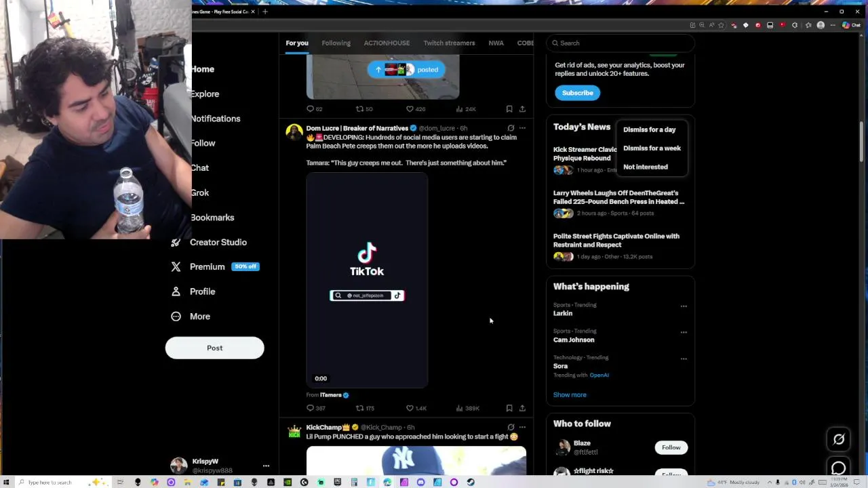Bookmark the Dom Lucre post
The height and width of the screenshot is (488, 868).
coord(509,408)
